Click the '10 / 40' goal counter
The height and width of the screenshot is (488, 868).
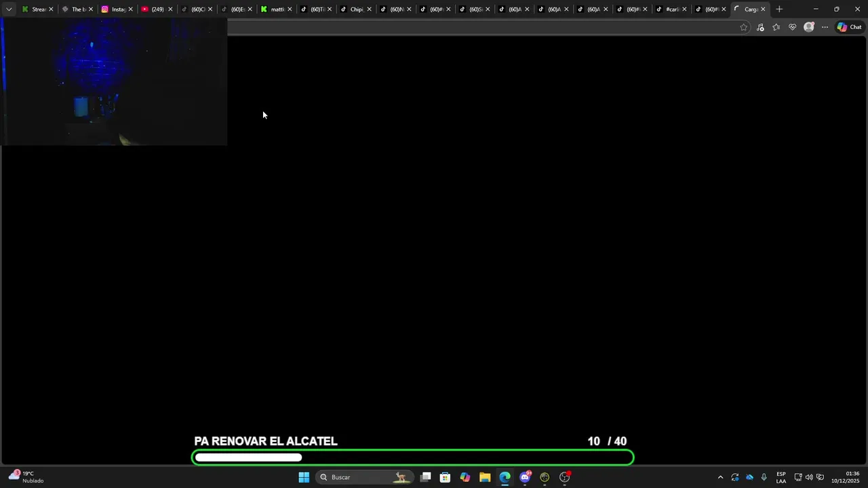[607, 441]
